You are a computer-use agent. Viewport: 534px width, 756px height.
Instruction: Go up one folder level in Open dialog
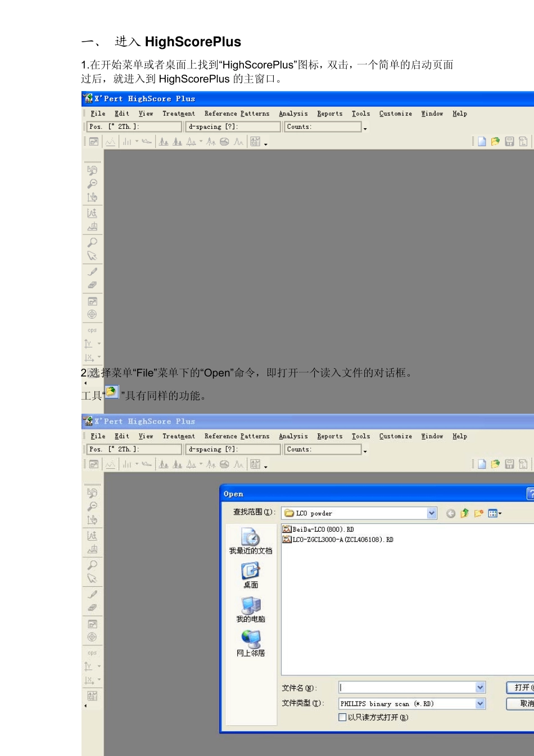pyautogui.click(x=465, y=513)
